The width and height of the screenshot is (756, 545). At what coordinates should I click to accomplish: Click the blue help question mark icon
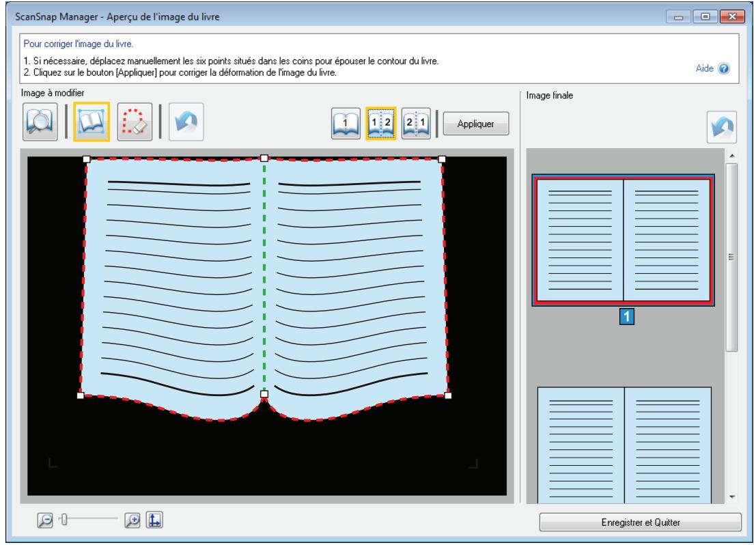[x=724, y=68]
